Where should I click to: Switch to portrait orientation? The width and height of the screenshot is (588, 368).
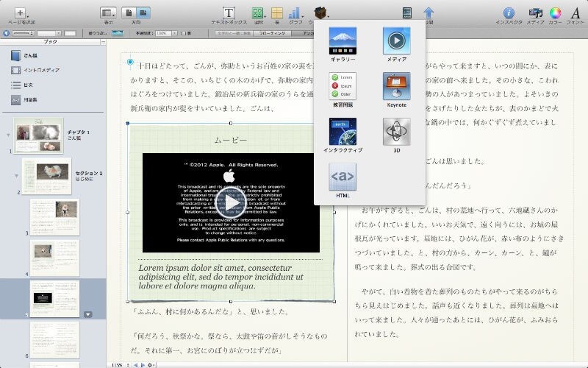(x=129, y=13)
